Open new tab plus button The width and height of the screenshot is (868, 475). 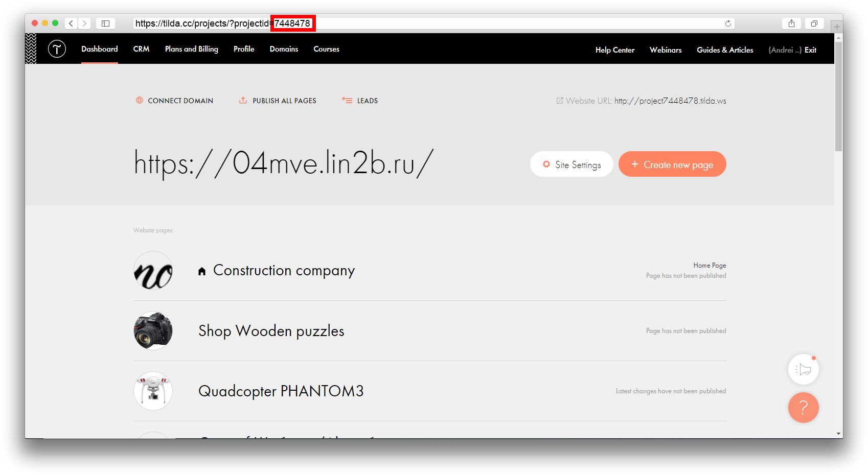(837, 26)
